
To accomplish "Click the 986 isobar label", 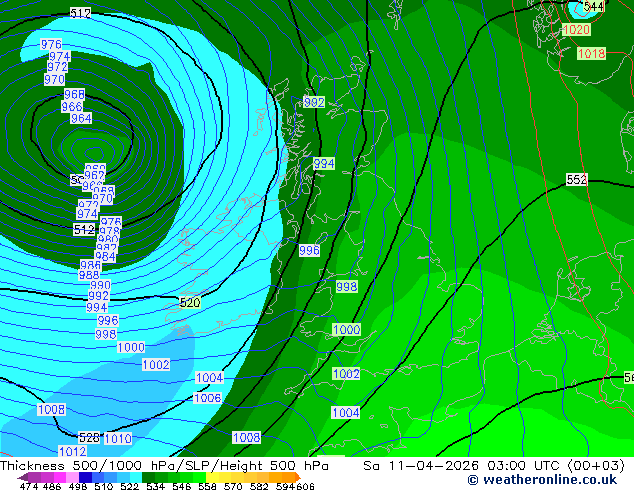I will pyautogui.click(x=91, y=265).
